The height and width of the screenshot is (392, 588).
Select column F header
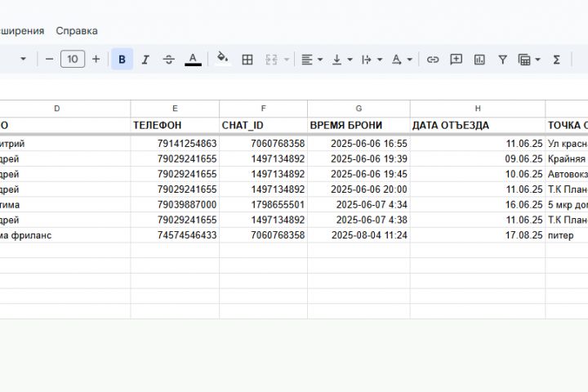pos(263,109)
